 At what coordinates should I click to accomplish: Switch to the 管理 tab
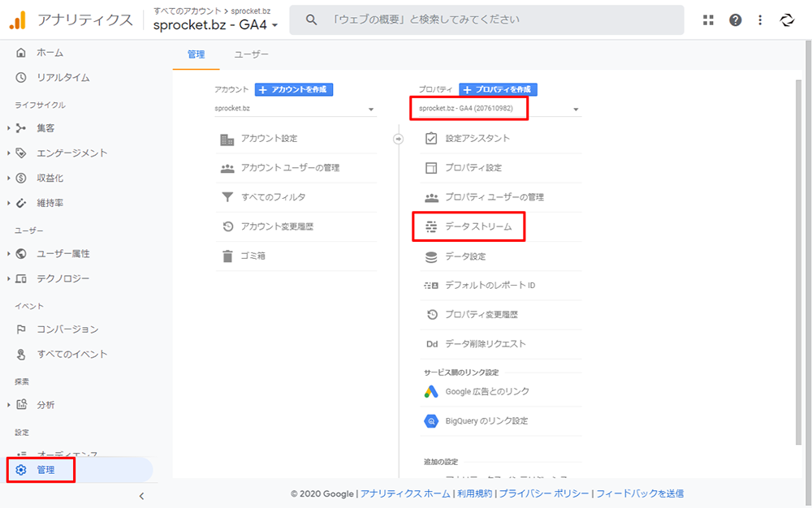point(196,54)
